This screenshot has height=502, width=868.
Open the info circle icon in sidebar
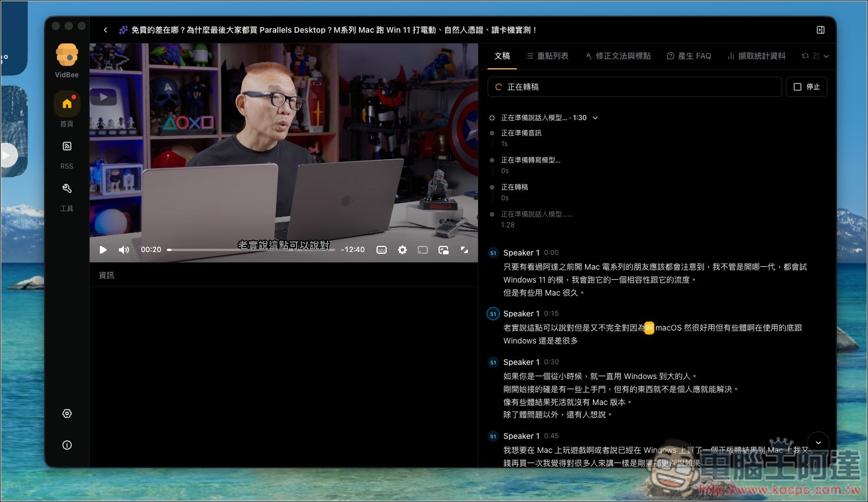click(67, 445)
